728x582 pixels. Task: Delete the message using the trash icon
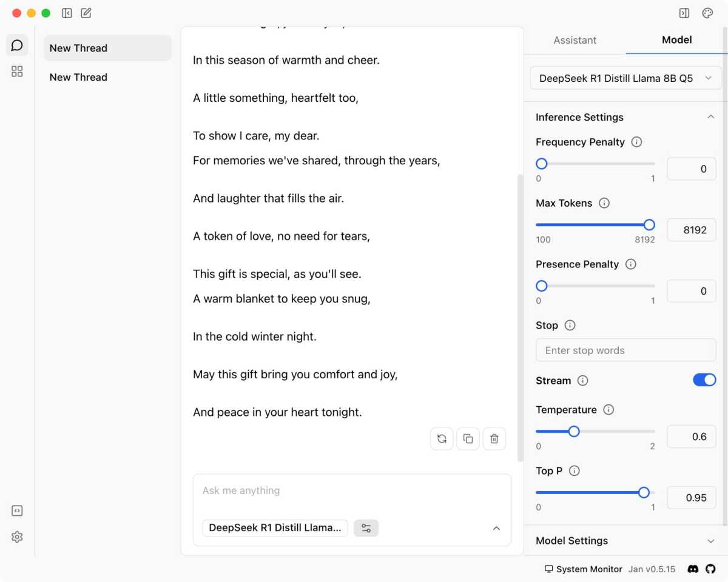tap(494, 439)
